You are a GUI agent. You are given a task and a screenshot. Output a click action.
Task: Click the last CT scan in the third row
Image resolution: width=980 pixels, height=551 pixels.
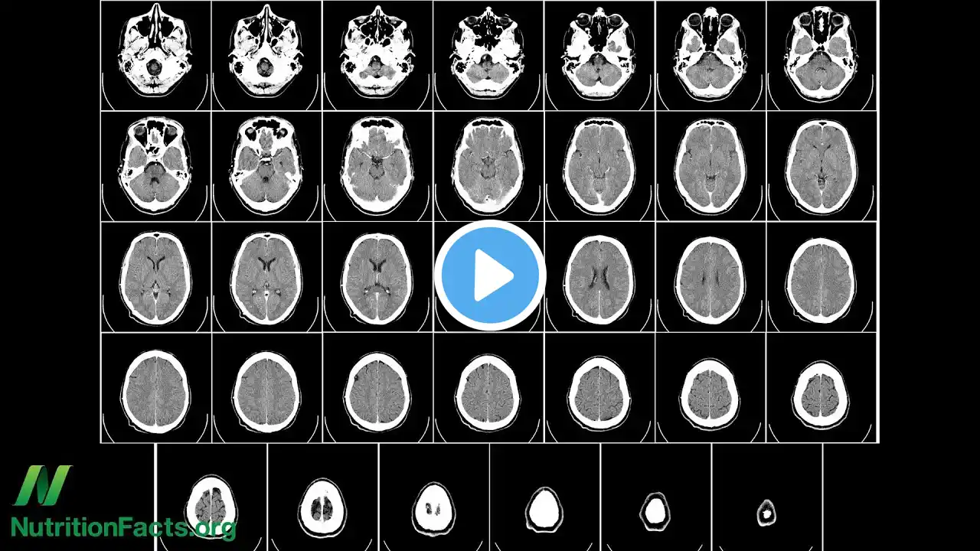pyautogui.click(x=822, y=277)
